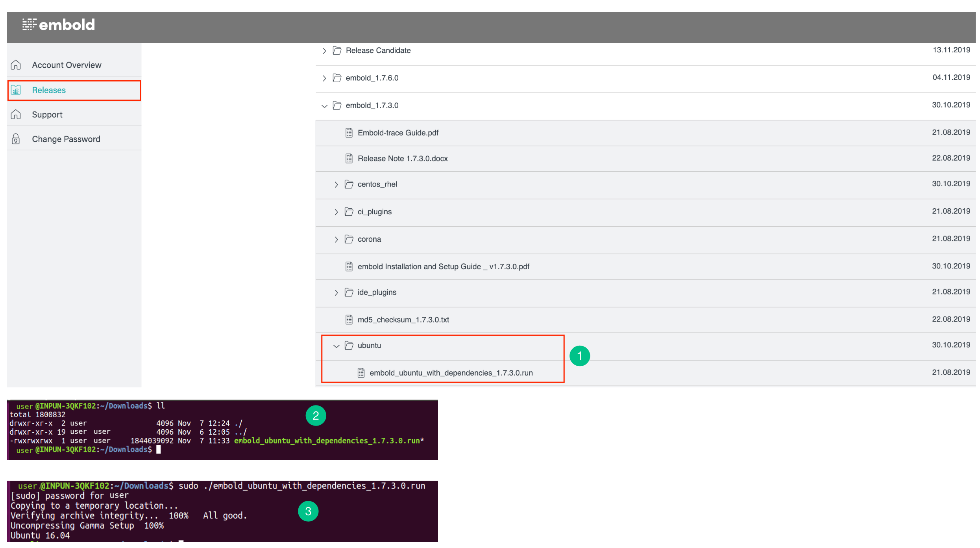Expand the centos_rhel folder chevron
The height and width of the screenshot is (548, 980).
pos(336,185)
